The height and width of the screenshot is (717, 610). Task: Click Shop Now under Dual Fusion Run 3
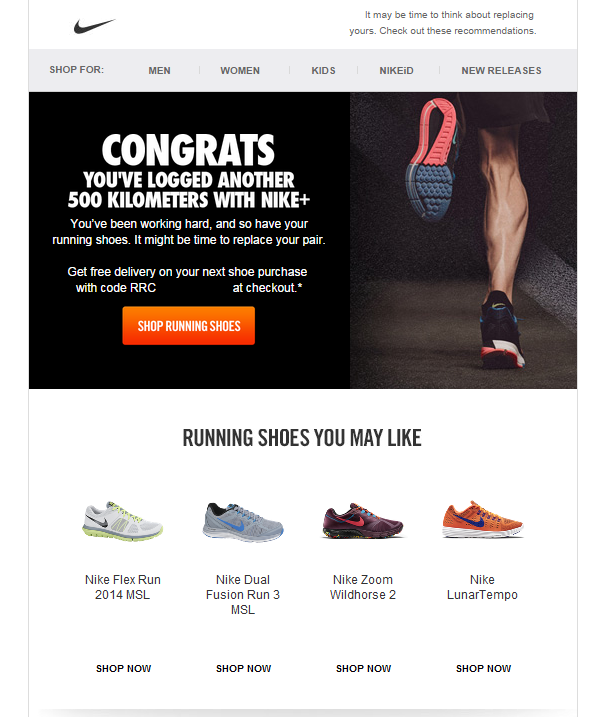click(243, 669)
